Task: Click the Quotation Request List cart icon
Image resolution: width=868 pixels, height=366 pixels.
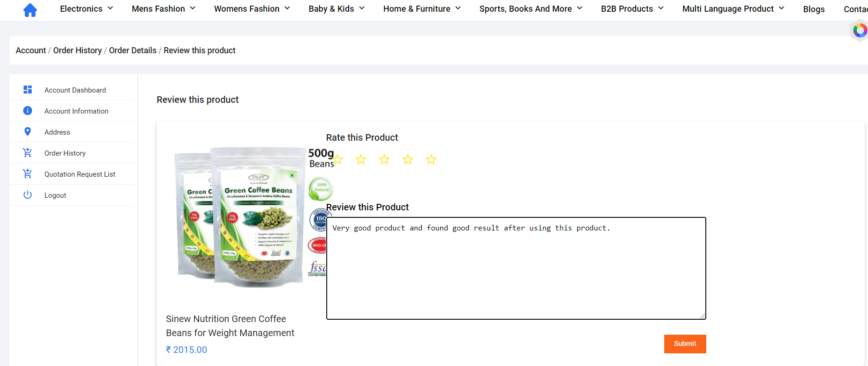Action: coord(28,173)
